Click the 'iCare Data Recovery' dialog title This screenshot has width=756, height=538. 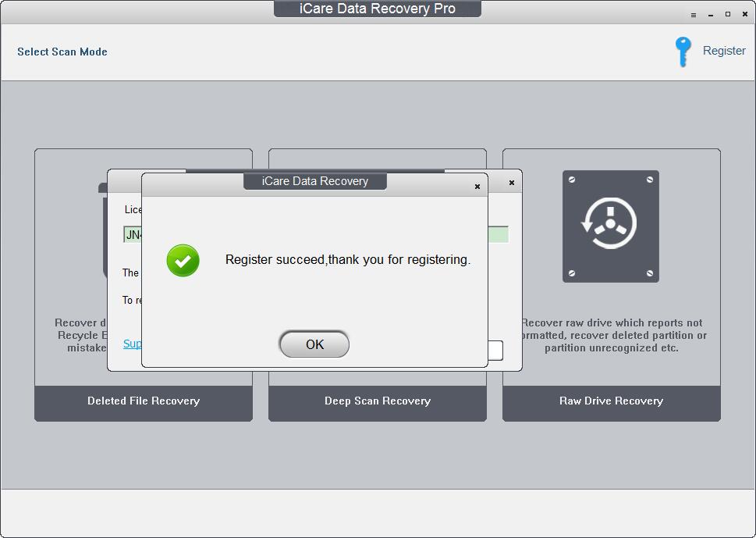click(x=315, y=181)
